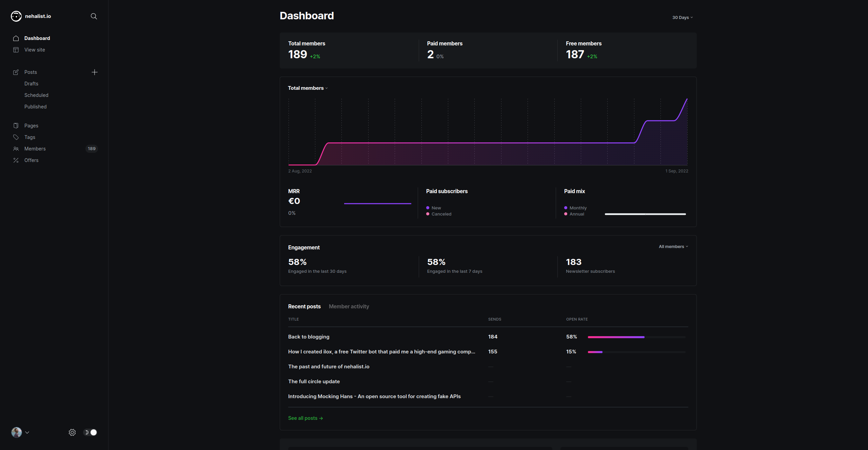Click the purple New subscribers legend dot
868x450 pixels.
(428, 208)
